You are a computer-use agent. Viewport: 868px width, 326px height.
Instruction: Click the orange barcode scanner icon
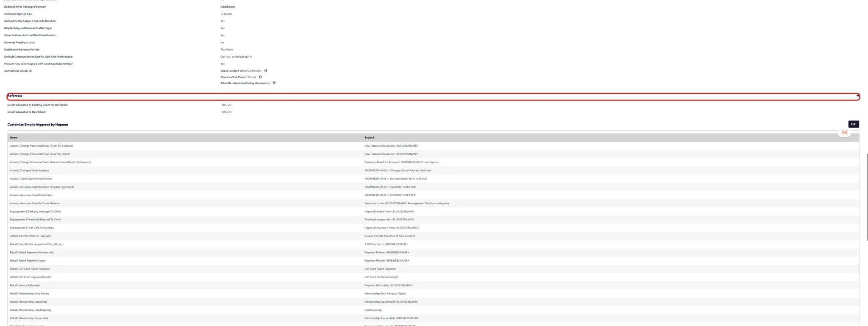point(844,132)
